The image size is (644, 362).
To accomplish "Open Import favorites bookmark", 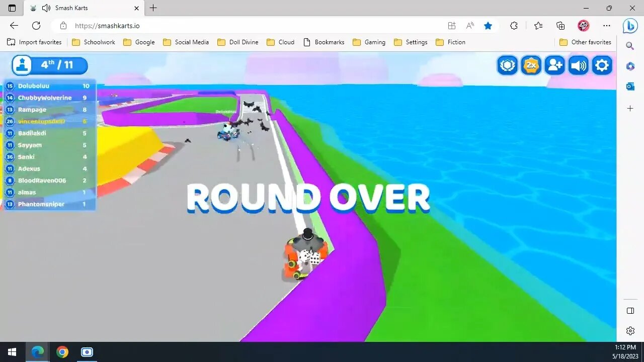I will [34, 42].
